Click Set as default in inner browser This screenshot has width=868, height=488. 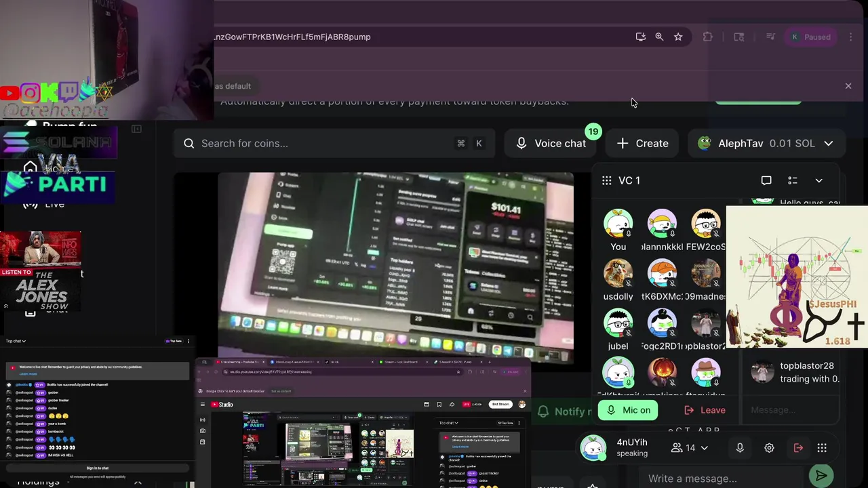281,391
